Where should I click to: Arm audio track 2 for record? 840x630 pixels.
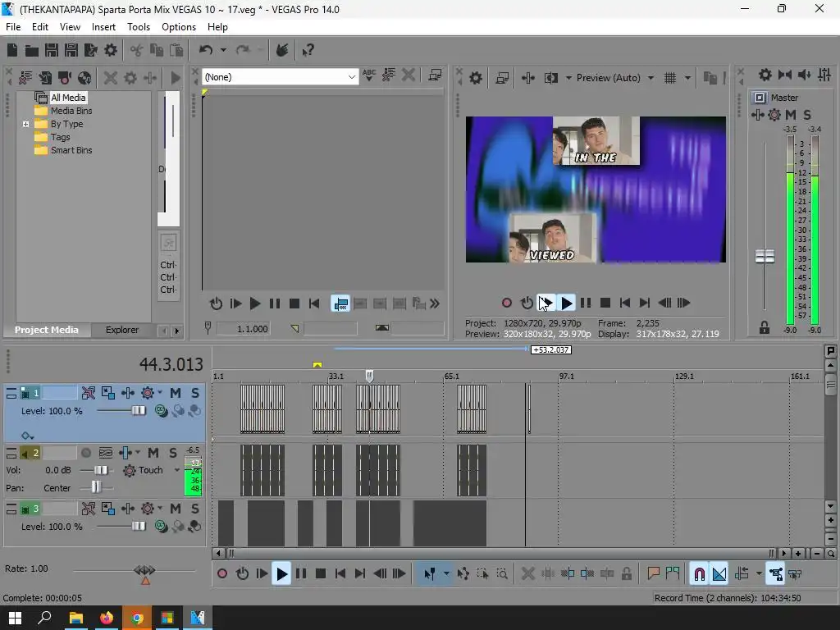click(x=85, y=453)
